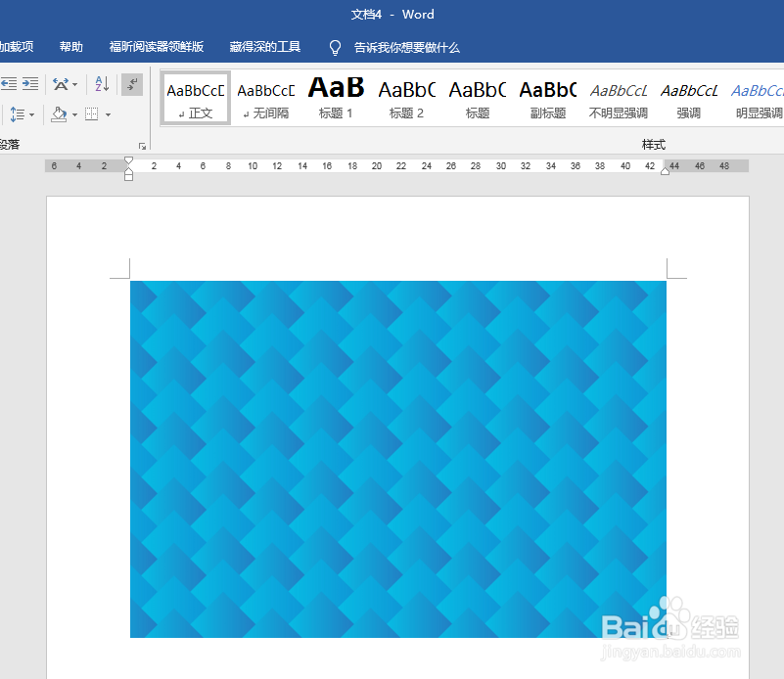Select the blue pattern image in document
Viewport: 784px width, 679px height.
[398, 459]
